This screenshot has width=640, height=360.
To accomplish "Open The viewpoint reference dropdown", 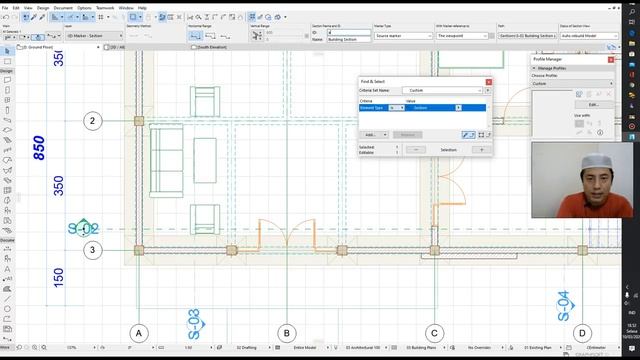I will pos(462,36).
